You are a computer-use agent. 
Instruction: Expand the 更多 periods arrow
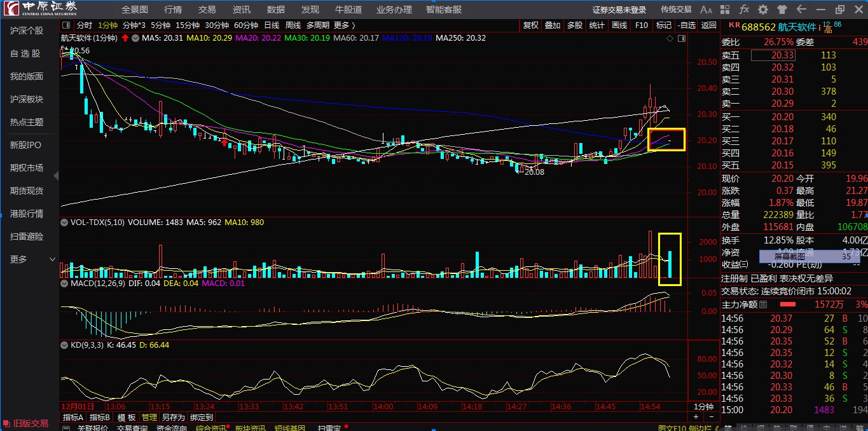pos(353,25)
